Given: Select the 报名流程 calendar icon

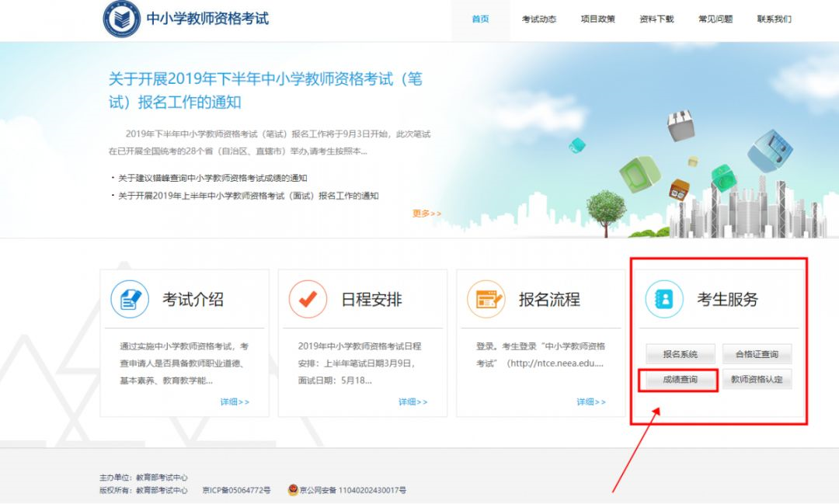Looking at the screenshot, I should [487, 299].
